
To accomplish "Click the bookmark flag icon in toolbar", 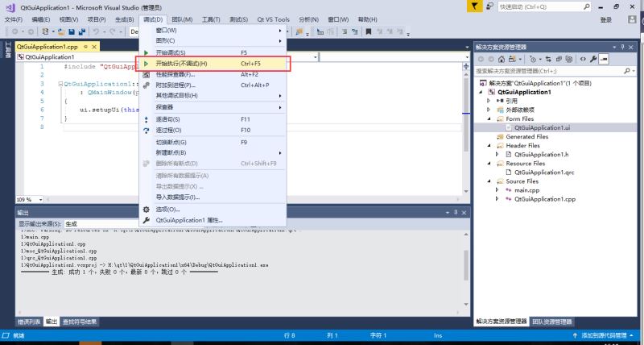I will click(369, 31).
